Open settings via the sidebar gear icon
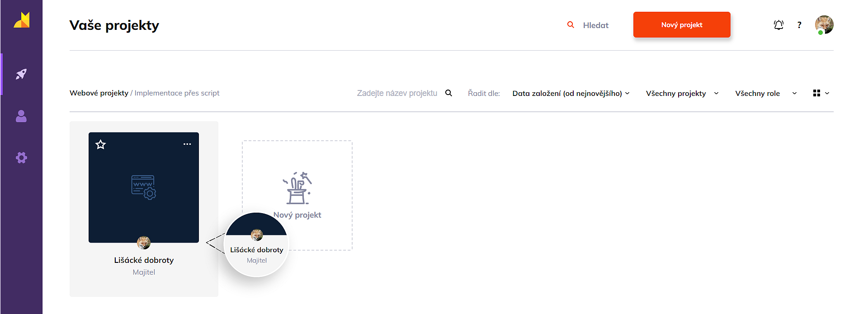This screenshot has height=314, width=868. tap(21, 158)
